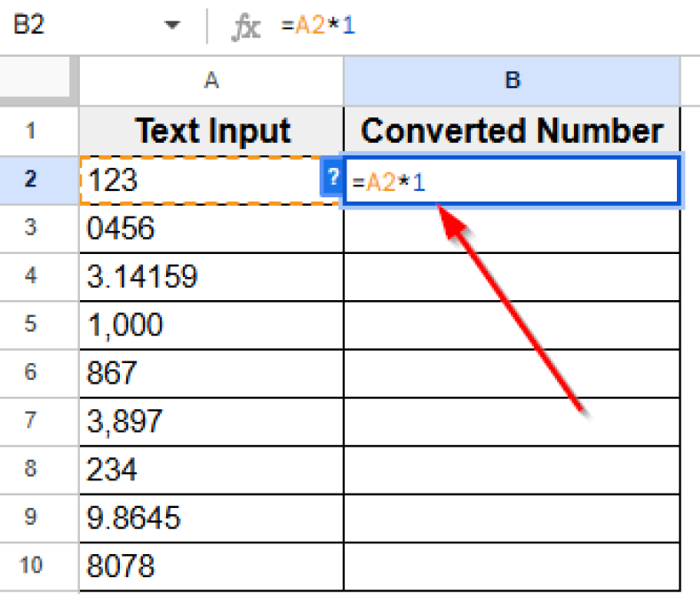
Task: Click empty cell B3 next to 0456
Action: 512,229
